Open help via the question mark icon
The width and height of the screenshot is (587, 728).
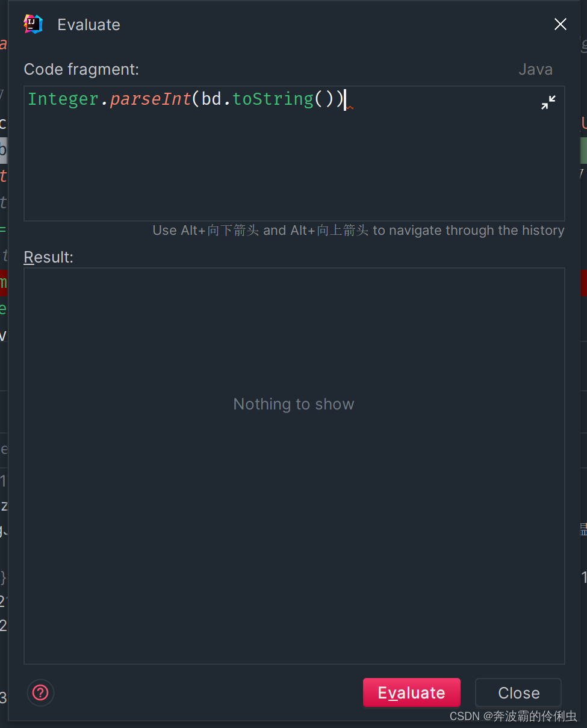pos(40,692)
